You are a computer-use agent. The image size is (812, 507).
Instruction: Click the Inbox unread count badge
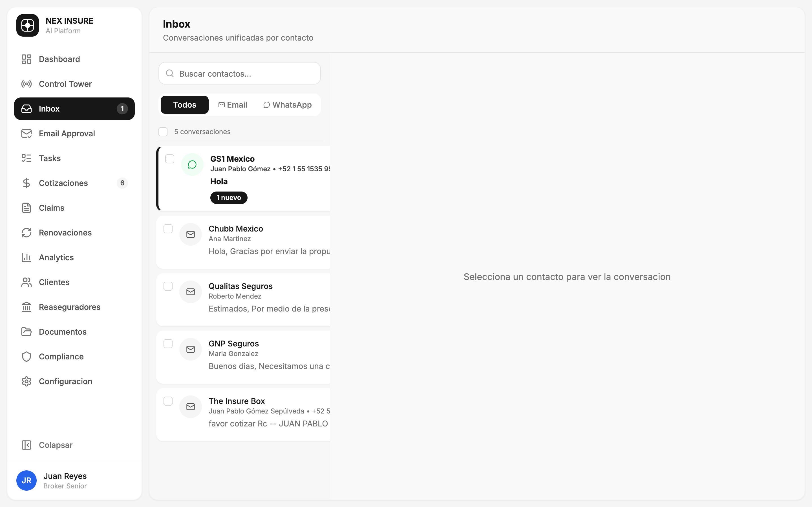122,108
